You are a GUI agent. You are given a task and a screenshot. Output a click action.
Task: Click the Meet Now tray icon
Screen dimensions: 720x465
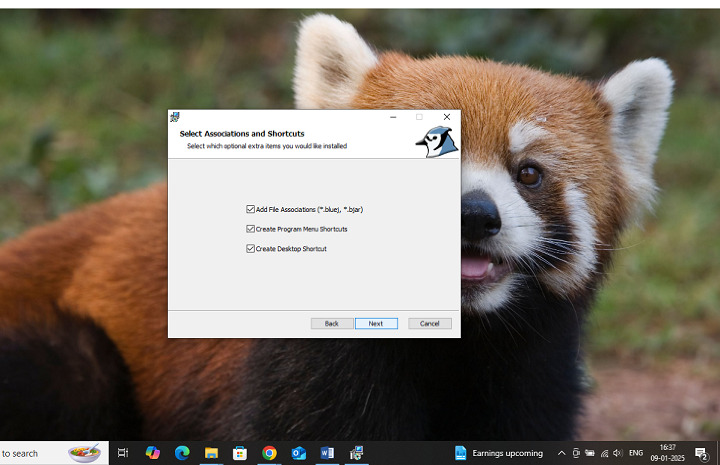pos(576,454)
